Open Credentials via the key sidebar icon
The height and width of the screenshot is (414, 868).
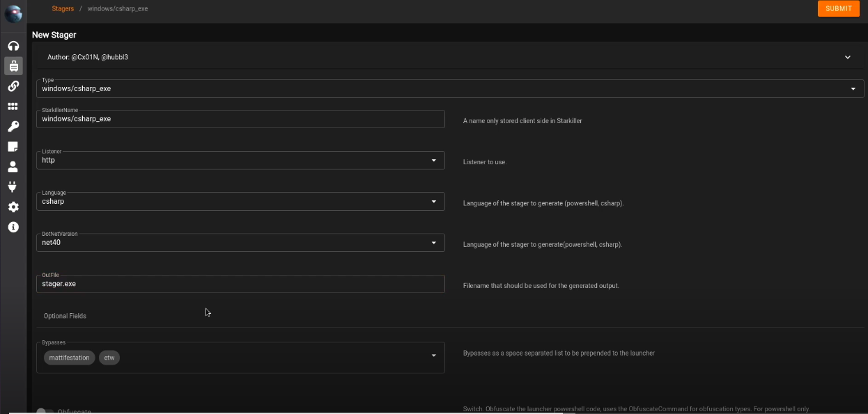pos(13,127)
